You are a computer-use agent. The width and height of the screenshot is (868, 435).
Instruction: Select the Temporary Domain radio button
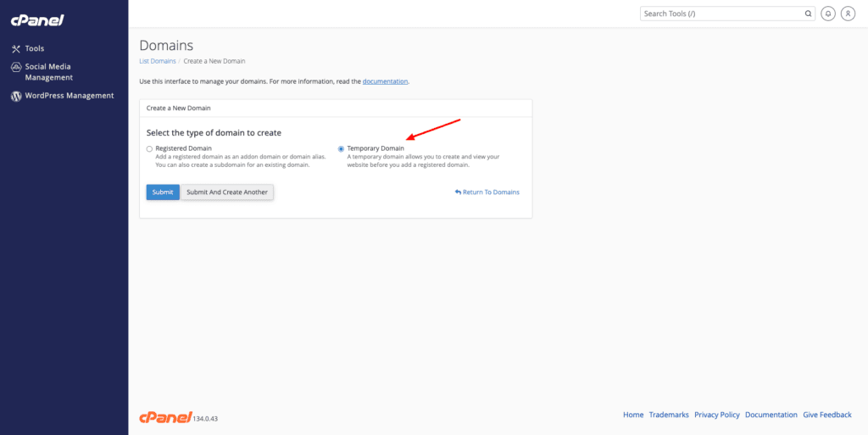coord(341,149)
